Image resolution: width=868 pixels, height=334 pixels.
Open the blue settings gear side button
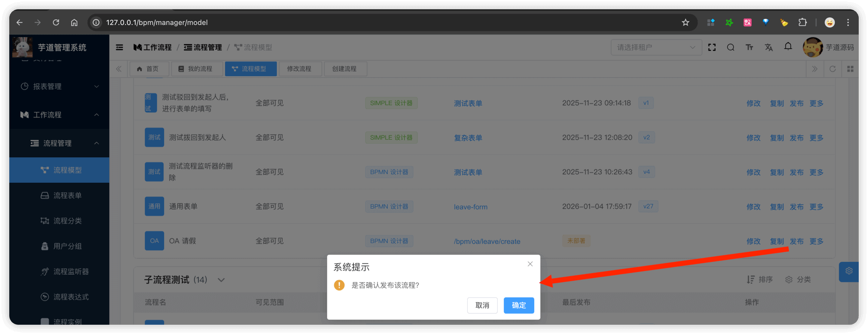pos(849,272)
